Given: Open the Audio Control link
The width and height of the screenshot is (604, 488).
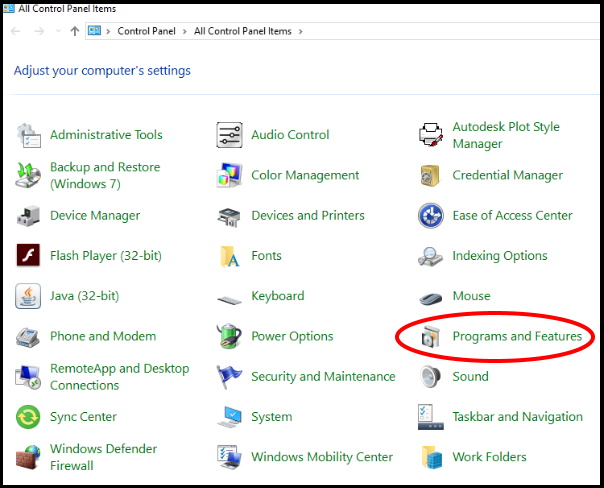Looking at the screenshot, I should point(290,135).
